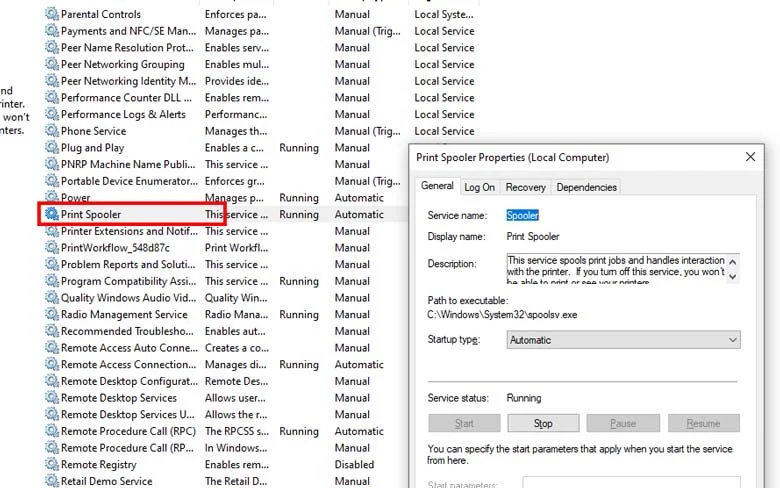Click the Plug and Play gear icon
This screenshot has height=488, width=780.
coord(51,148)
